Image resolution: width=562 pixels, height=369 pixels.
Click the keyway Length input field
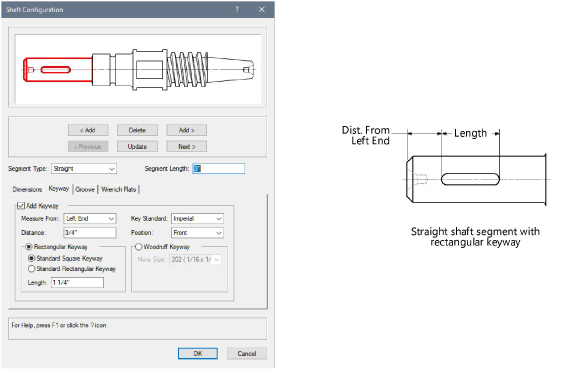(x=77, y=283)
